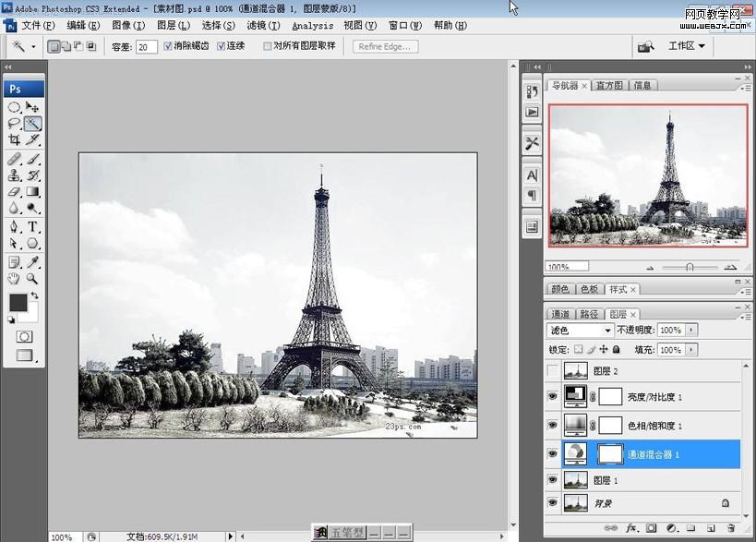Screen dimensions: 756x542
Task: Select the Hand tool
Action: coord(14,277)
